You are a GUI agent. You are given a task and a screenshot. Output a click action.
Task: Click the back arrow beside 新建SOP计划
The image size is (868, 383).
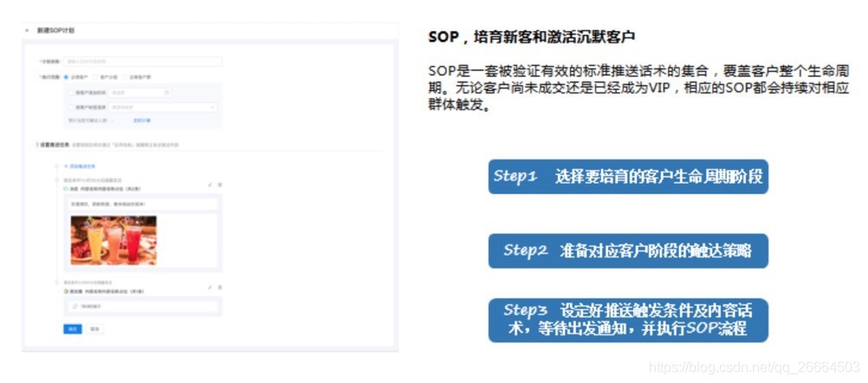(28, 30)
